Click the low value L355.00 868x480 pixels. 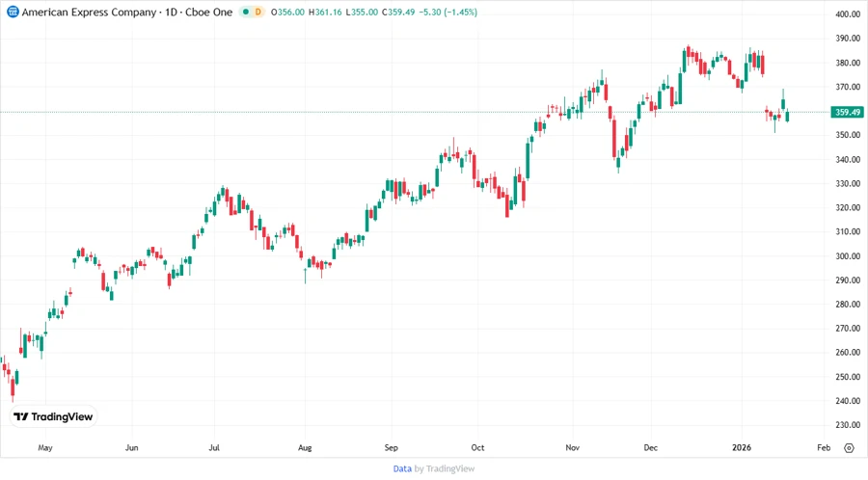362,13
